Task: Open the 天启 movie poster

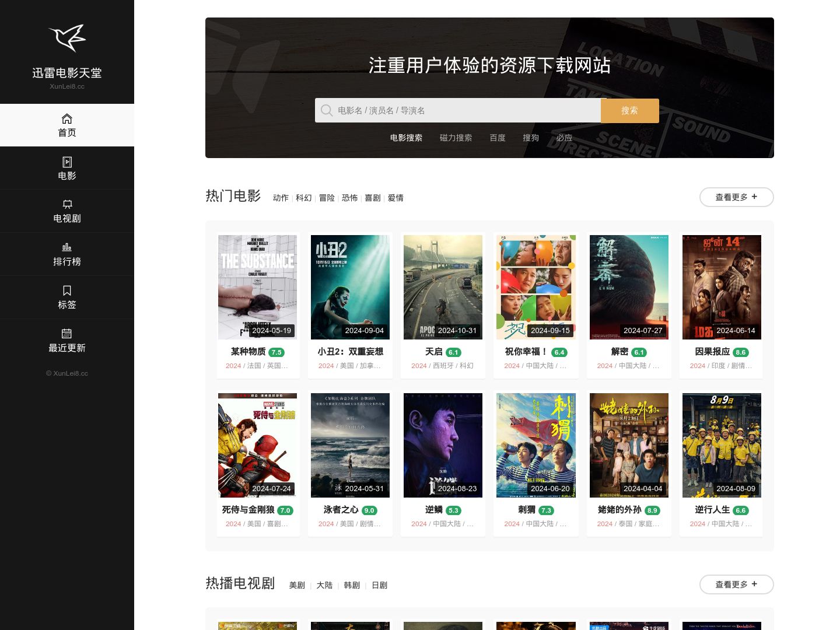Action: 443,287
